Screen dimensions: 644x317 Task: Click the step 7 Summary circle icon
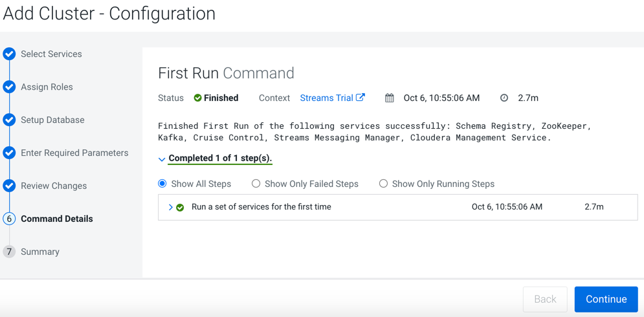9,252
